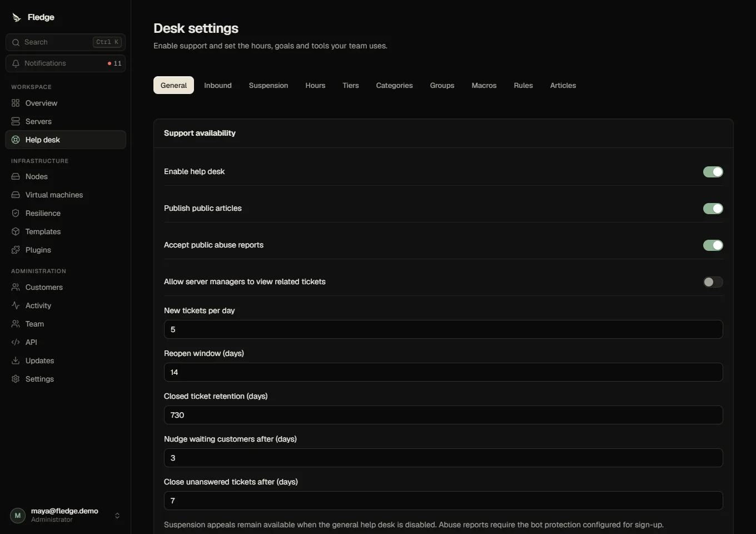Click the search magnifier icon
This screenshot has width=756, height=534.
pyautogui.click(x=16, y=42)
